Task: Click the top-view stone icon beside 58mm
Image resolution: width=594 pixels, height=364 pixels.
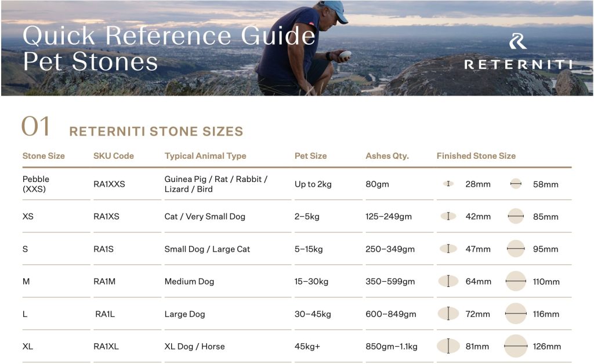Action: pyautogui.click(x=516, y=184)
